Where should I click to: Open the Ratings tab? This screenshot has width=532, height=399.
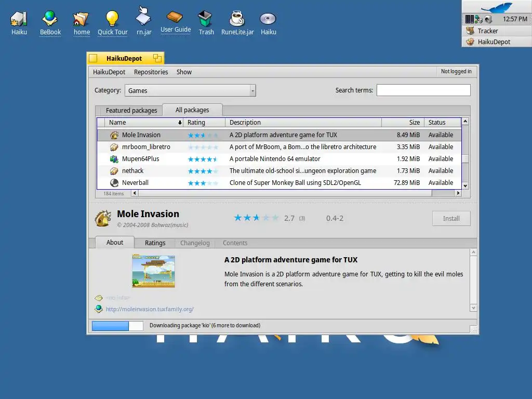point(155,243)
